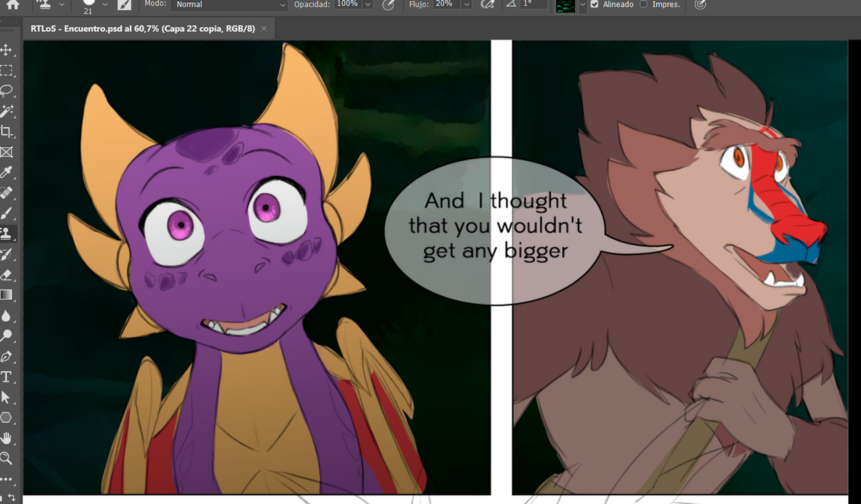This screenshot has width=861, height=504.
Task: Select the Pen tool
Action: pos(7,356)
